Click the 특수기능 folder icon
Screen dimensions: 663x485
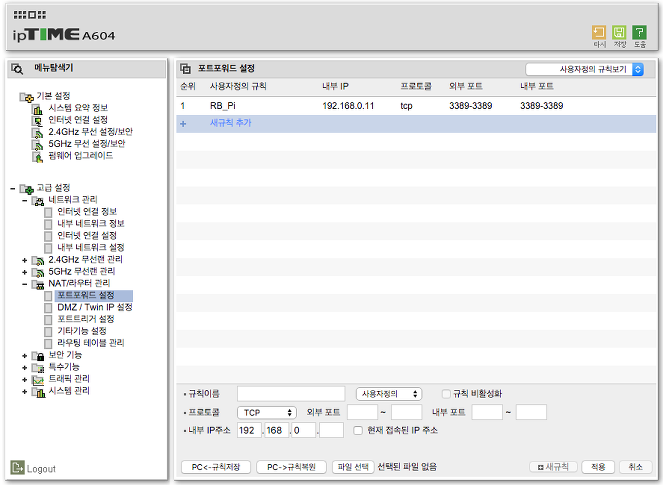click(38, 368)
